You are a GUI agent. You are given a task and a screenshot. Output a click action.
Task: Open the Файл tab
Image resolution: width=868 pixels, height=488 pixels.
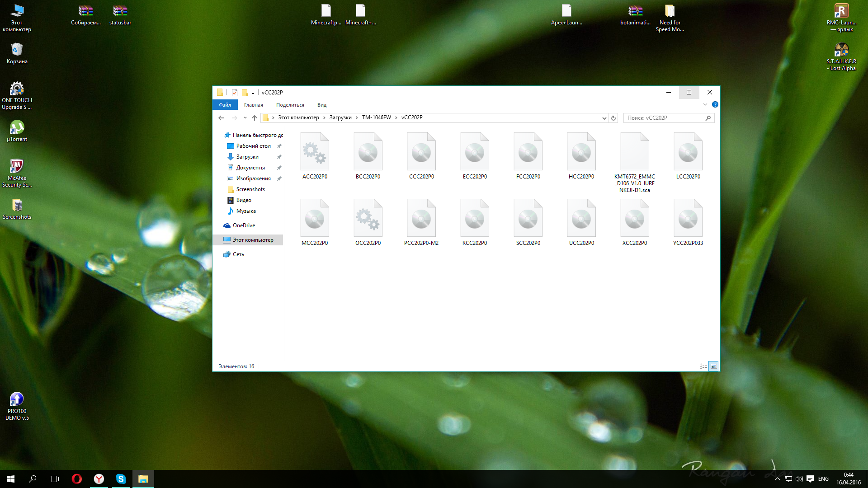[225, 105]
